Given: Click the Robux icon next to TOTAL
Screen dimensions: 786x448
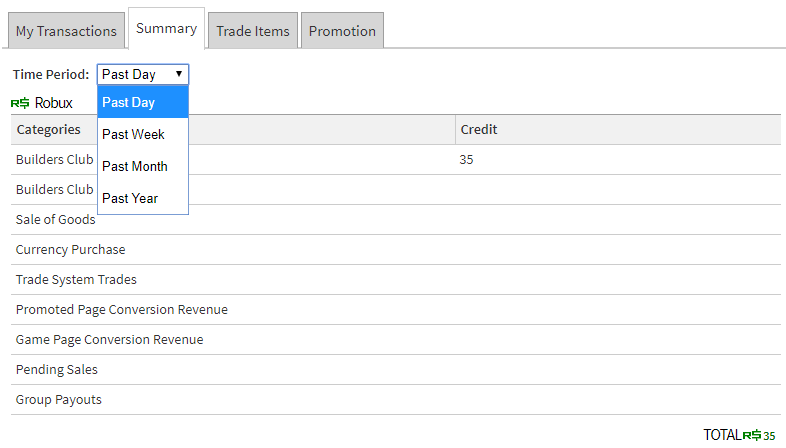Looking at the screenshot, I should click(x=752, y=435).
